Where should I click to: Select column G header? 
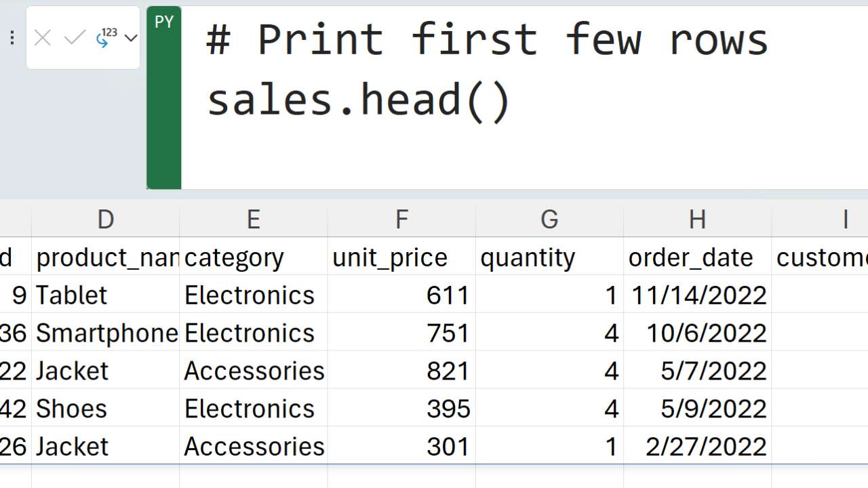coord(549,220)
